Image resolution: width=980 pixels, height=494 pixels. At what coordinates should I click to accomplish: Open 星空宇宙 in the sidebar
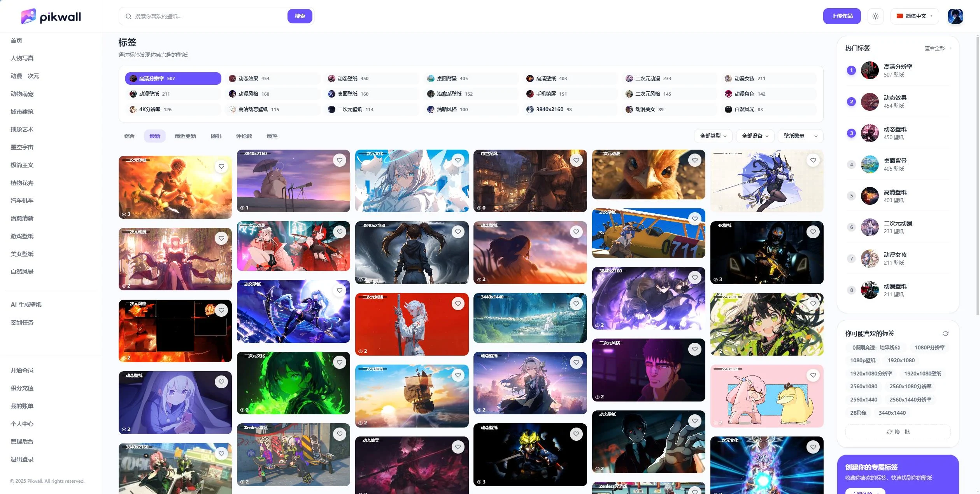pos(22,147)
